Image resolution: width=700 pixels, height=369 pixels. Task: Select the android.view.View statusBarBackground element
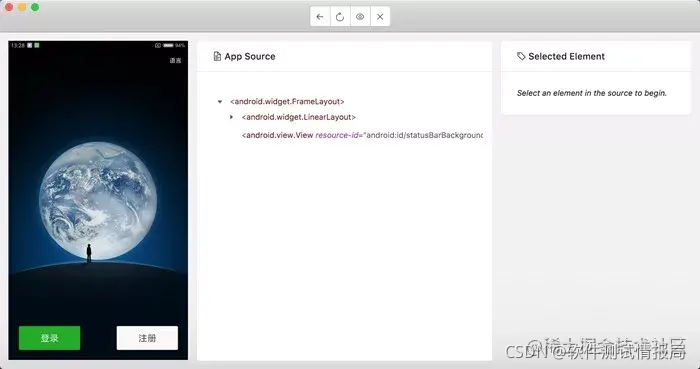[362, 135]
